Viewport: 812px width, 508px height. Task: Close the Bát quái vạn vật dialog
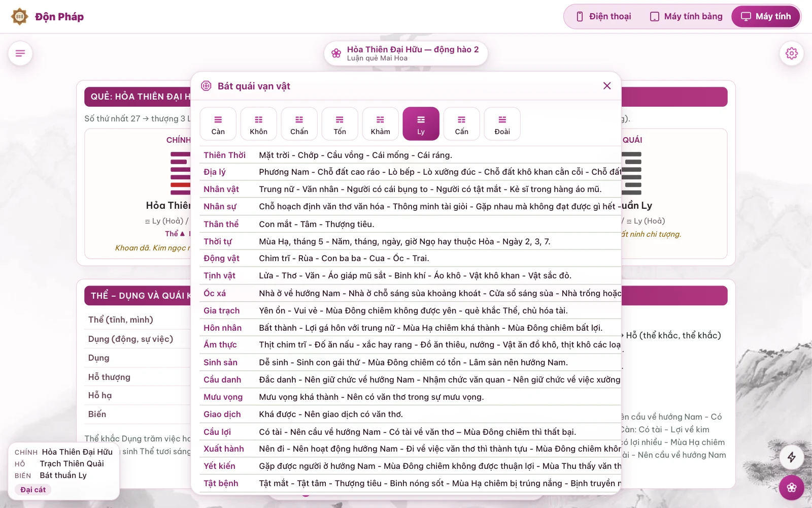pyautogui.click(x=607, y=86)
